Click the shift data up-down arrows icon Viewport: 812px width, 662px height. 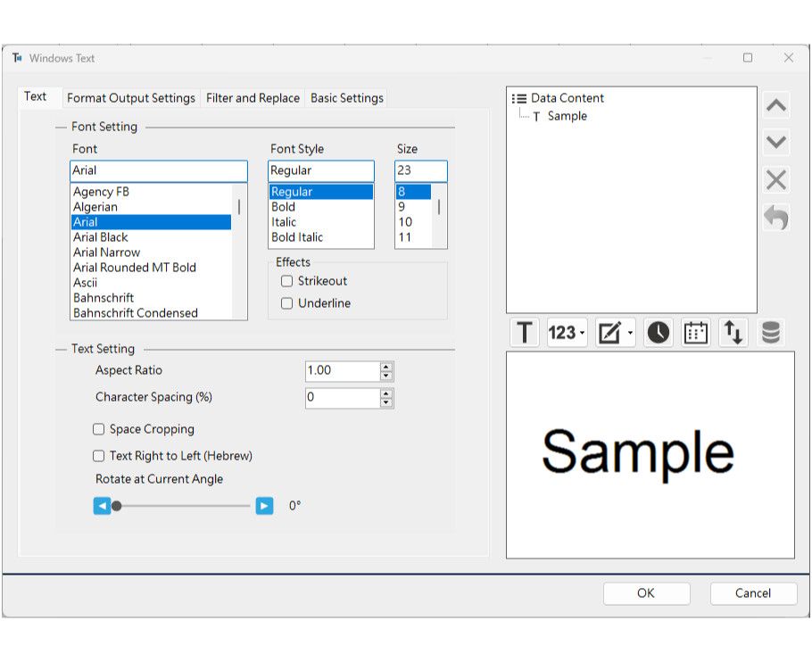pos(733,332)
